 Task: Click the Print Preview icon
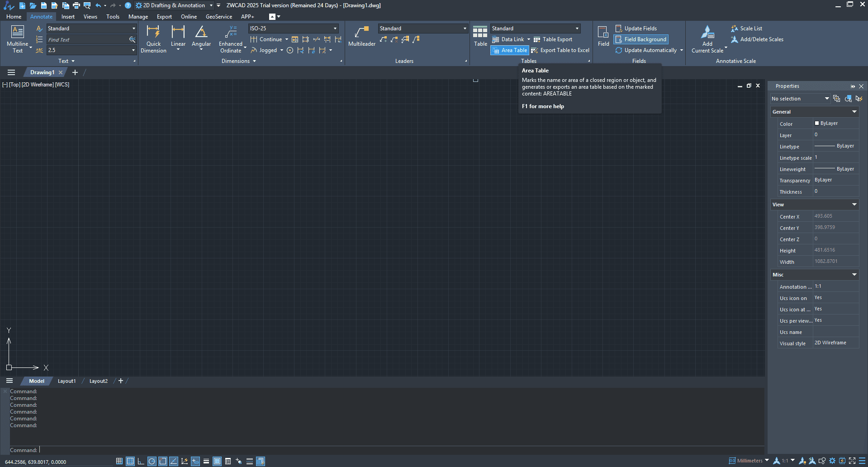[x=87, y=5]
